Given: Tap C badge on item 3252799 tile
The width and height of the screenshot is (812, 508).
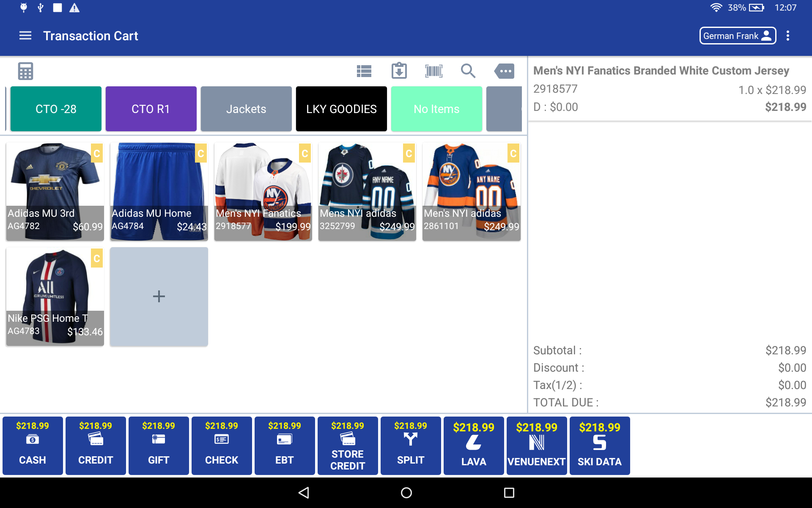Looking at the screenshot, I should (x=409, y=153).
